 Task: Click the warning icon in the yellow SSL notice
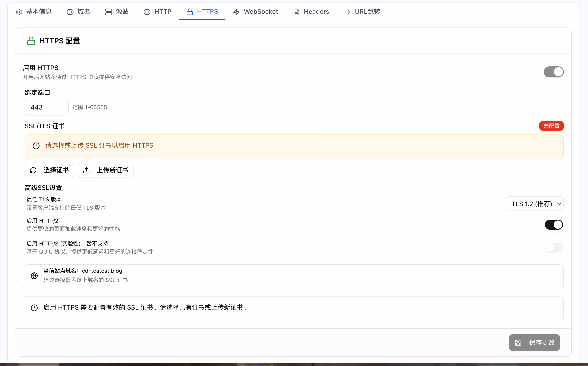point(36,146)
